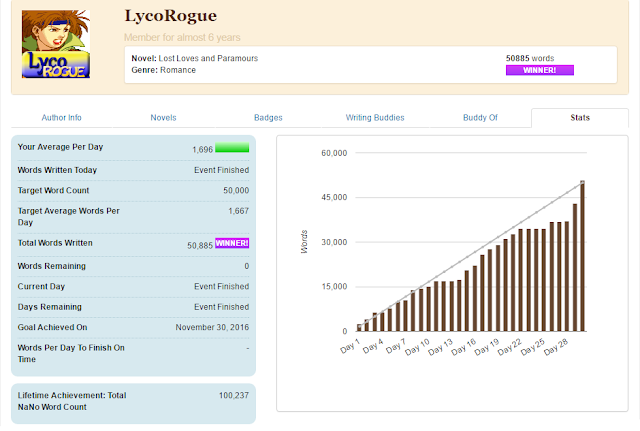
Task: Open the Author Info tab
Action: tap(62, 118)
